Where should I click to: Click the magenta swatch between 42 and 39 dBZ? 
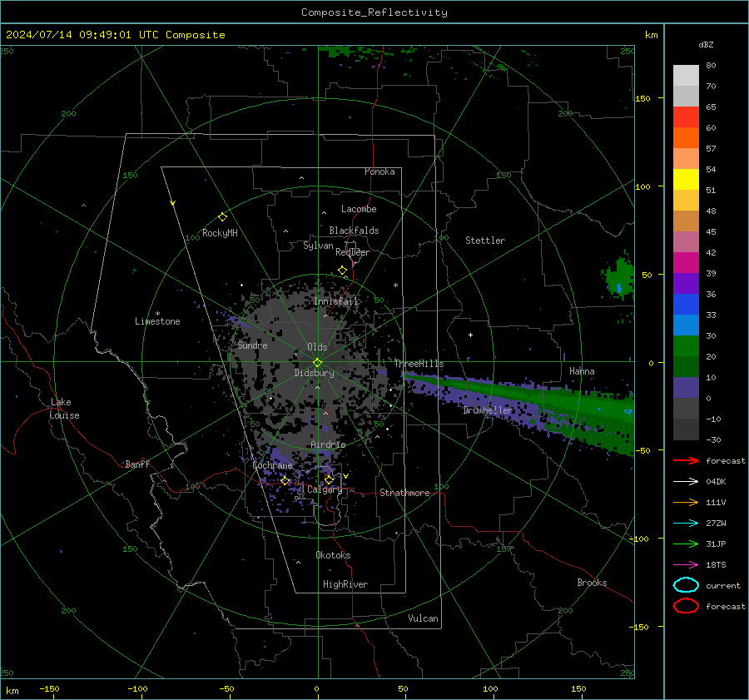[686, 263]
